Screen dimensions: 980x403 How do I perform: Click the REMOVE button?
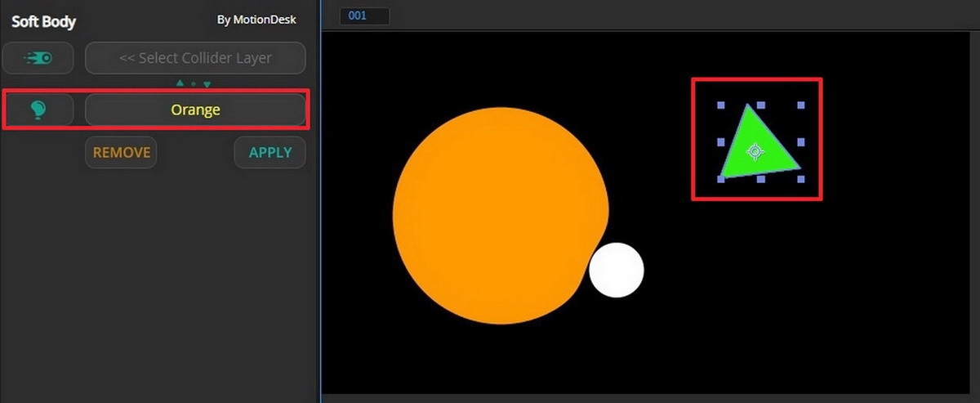tap(122, 153)
